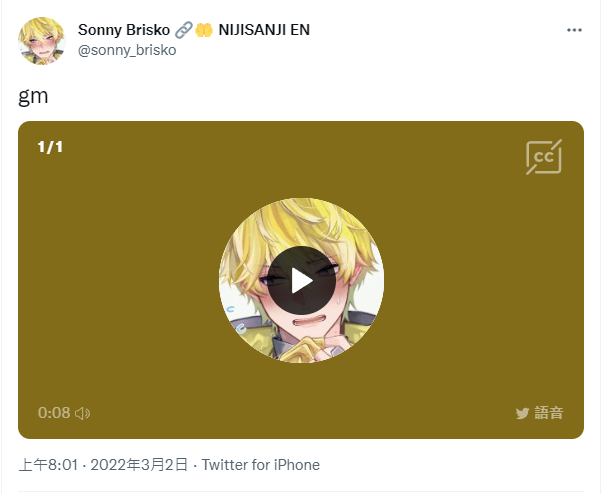The width and height of the screenshot is (601, 494).
Task: Play the voice tweet audio
Action: pyautogui.click(x=301, y=281)
